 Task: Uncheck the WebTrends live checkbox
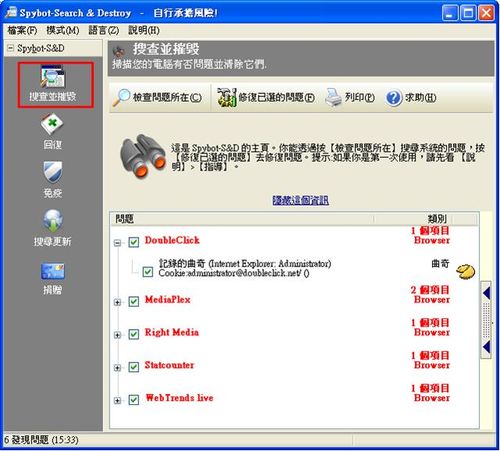134,400
